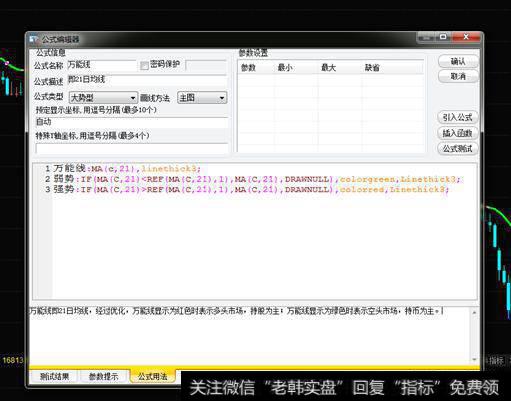Open 引入公式 import formula
This screenshot has height=401, width=511.
click(457, 117)
